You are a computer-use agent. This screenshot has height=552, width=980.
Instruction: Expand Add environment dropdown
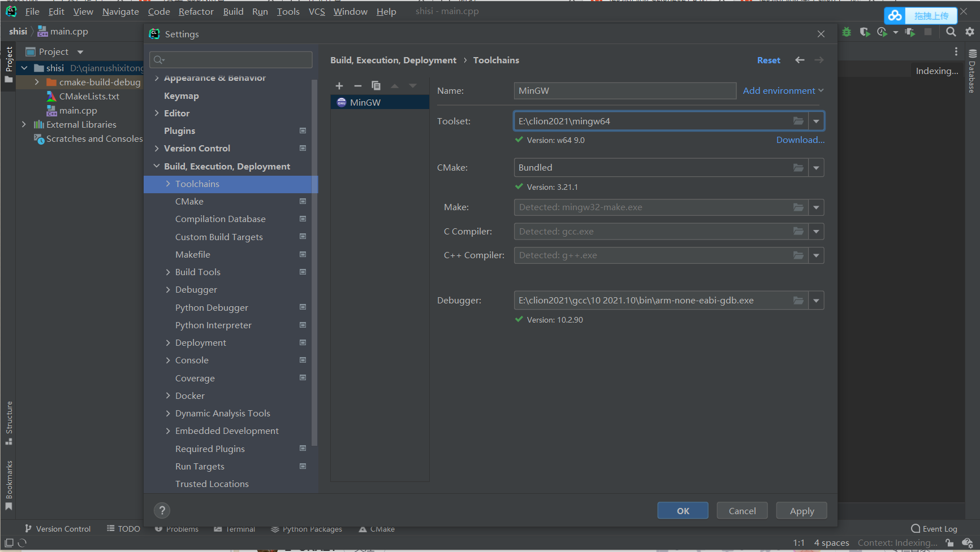click(783, 90)
